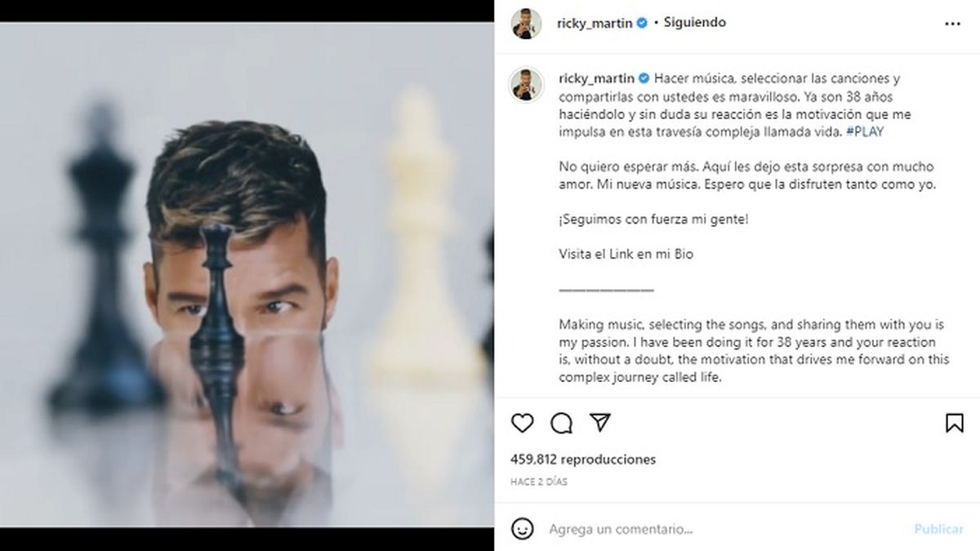Share the post via the paper plane icon
The image size is (980, 551).
point(599,423)
